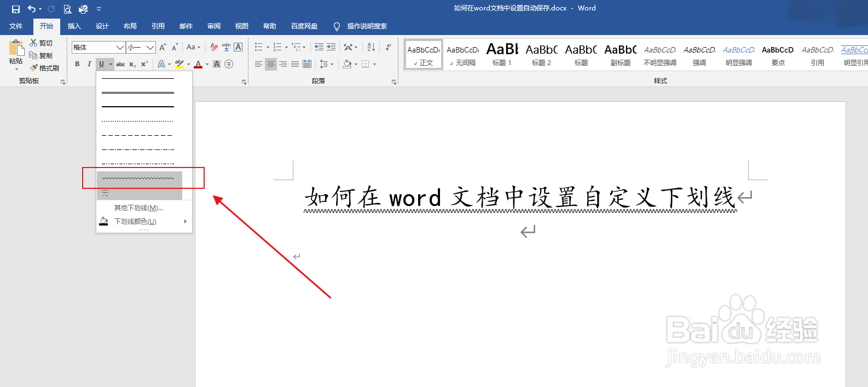Increase paragraph indent
Viewport: 868px width, 387px height.
pyautogui.click(x=331, y=48)
